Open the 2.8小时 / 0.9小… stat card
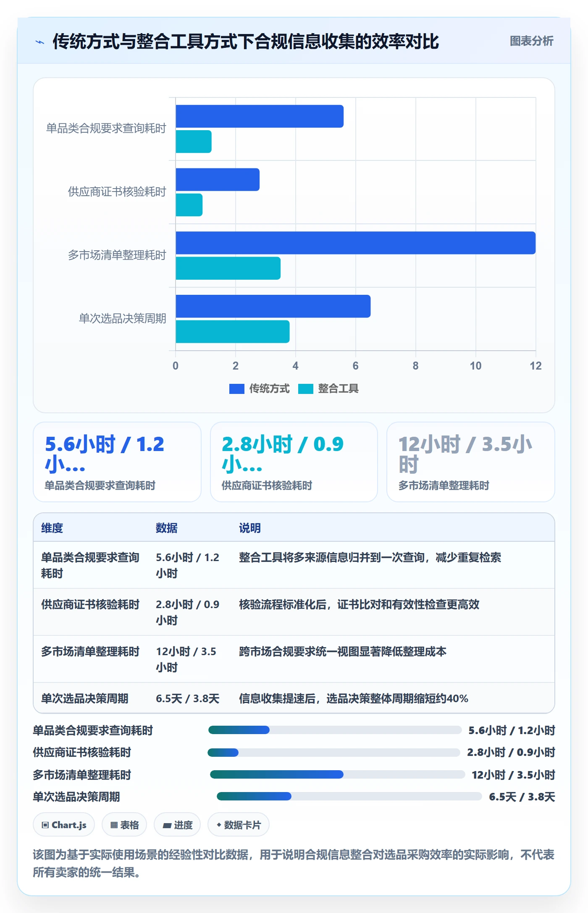Viewport: 588px width, 913px height. (x=294, y=462)
